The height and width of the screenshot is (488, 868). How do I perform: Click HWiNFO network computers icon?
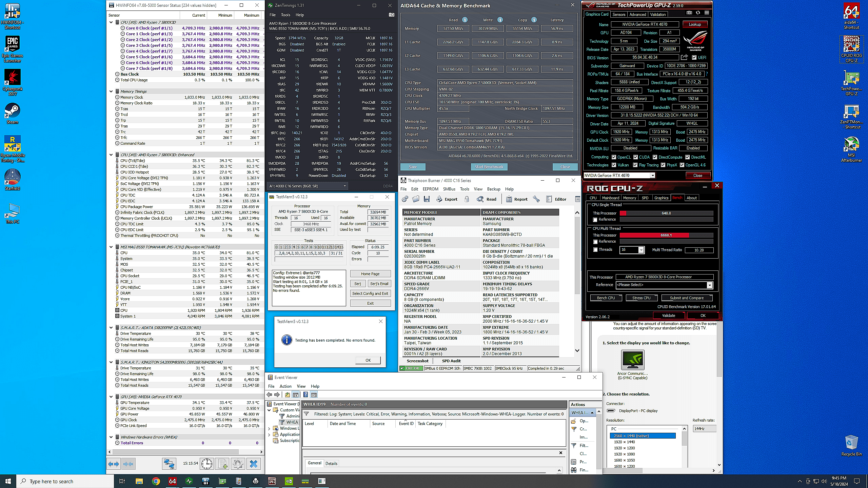tap(169, 464)
